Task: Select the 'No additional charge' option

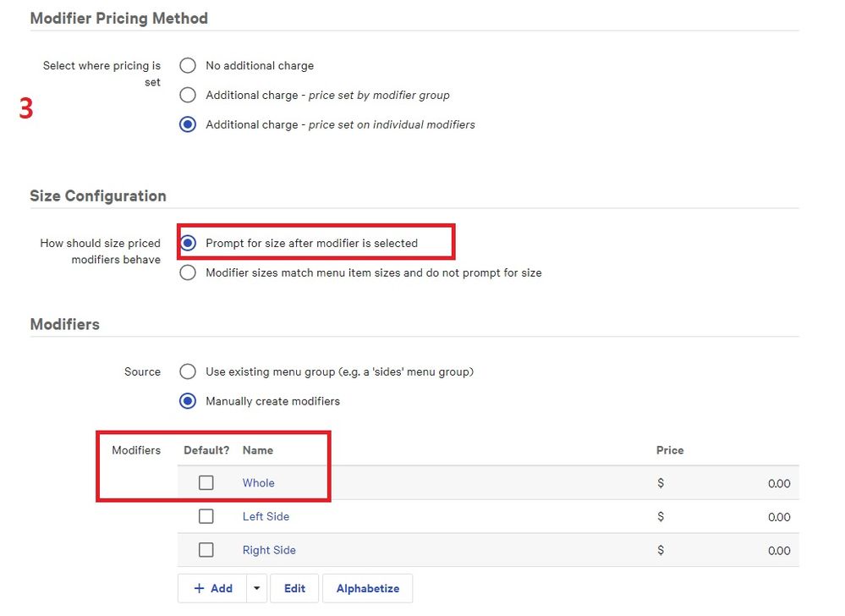Action: pyautogui.click(x=188, y=66)
